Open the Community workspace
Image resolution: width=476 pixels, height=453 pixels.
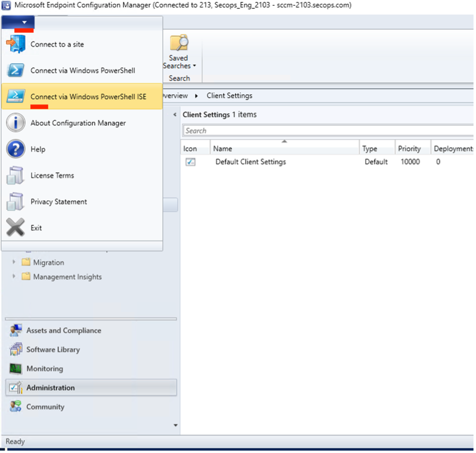91,406
